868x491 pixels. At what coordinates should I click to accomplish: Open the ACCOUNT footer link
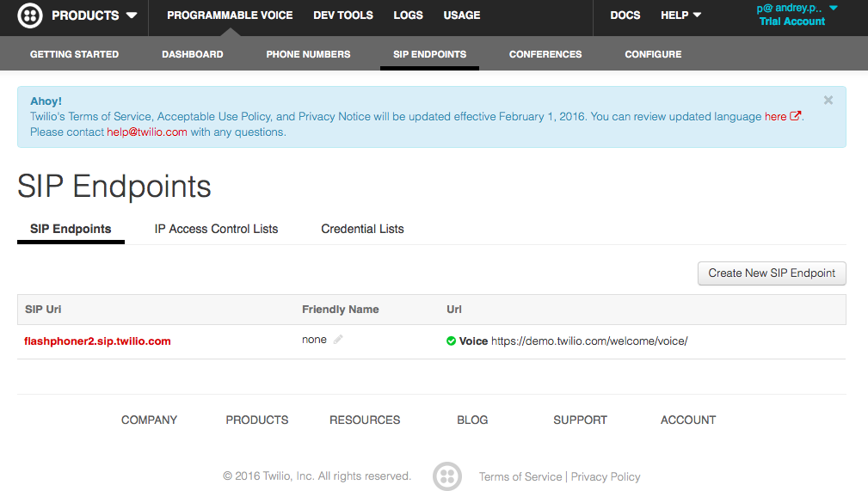(688, 420)
